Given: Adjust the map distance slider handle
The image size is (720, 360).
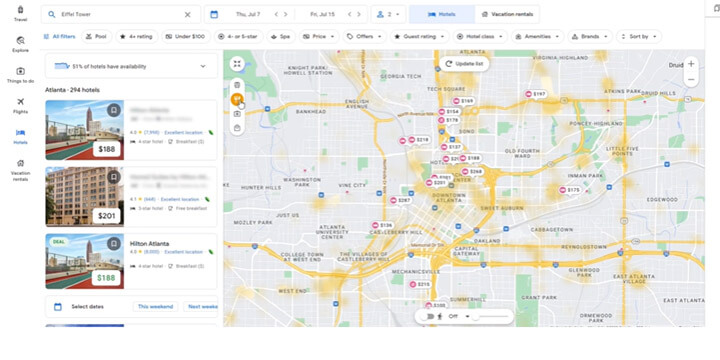Looking at the screenshot, I should click(476, 316).
